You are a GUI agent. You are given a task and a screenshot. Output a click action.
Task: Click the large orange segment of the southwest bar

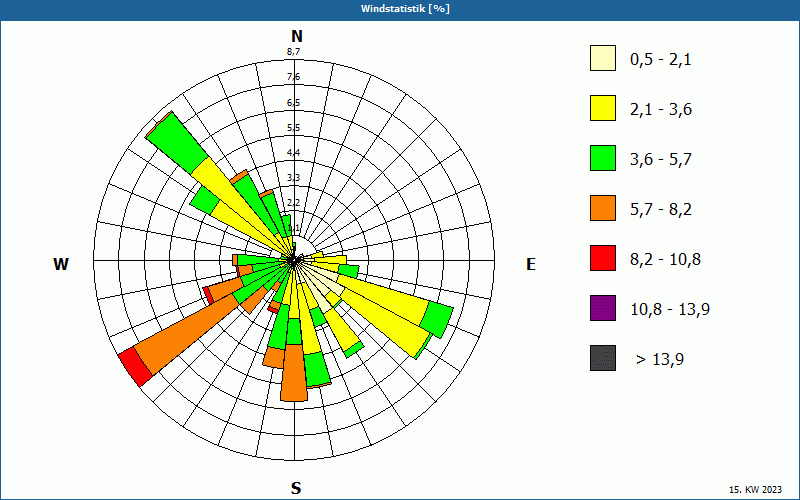pyautogui.click(x=188, y=334)
